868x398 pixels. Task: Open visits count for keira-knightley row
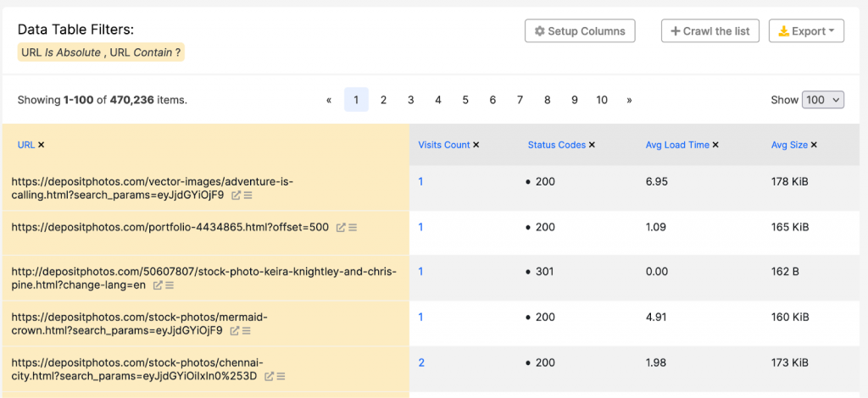(x=420, y=272)
